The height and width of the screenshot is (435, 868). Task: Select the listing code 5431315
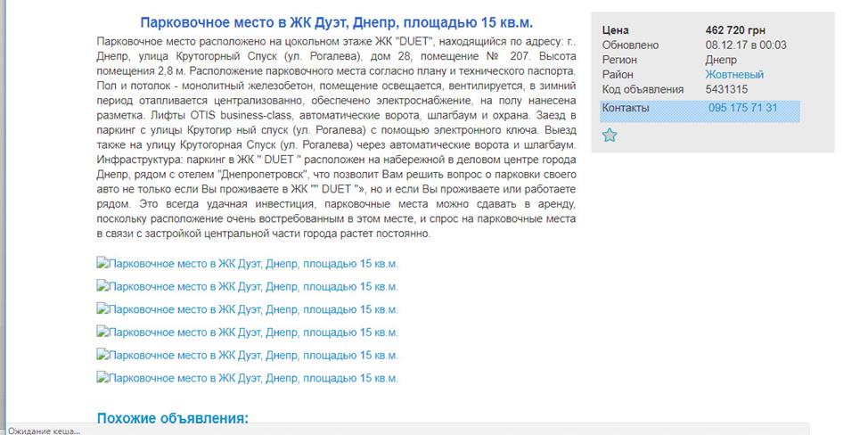click(726, 89)
